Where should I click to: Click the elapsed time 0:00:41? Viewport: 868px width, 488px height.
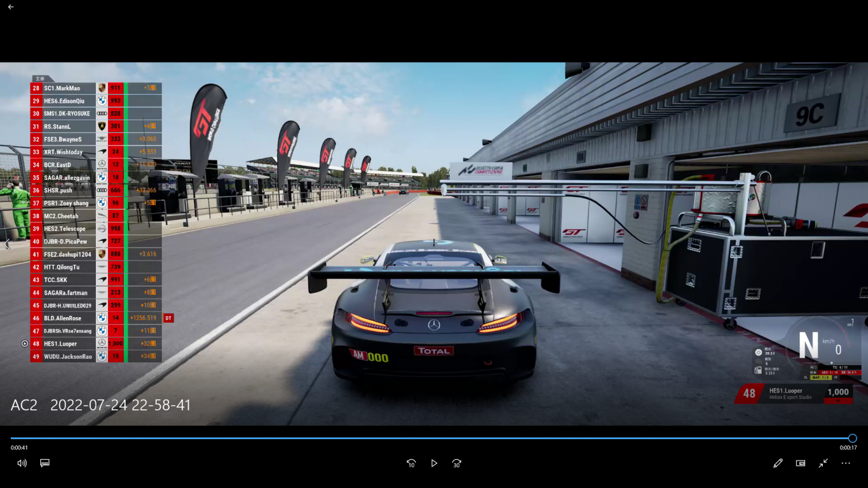[20, 448]
